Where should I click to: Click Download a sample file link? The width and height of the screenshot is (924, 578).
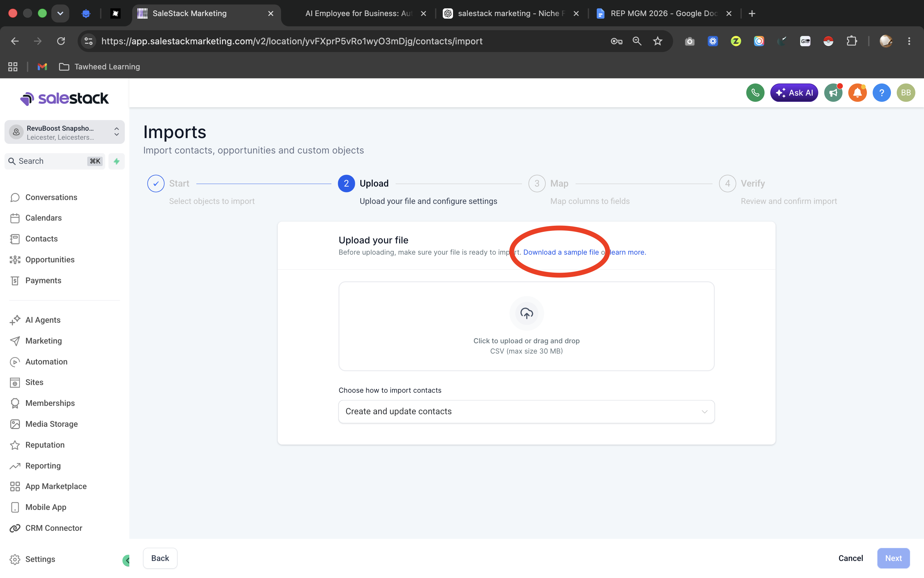pyautogui.click(x=561, y=252)
